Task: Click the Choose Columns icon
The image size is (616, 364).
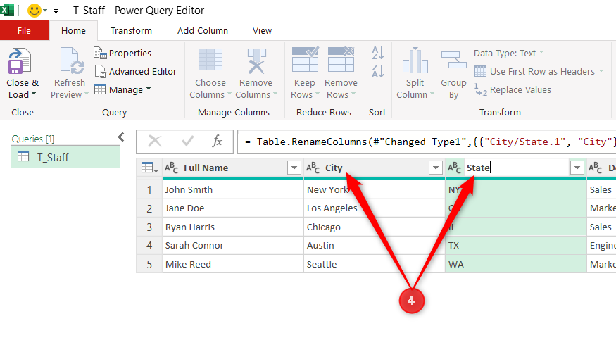Action: pos(210,60)
